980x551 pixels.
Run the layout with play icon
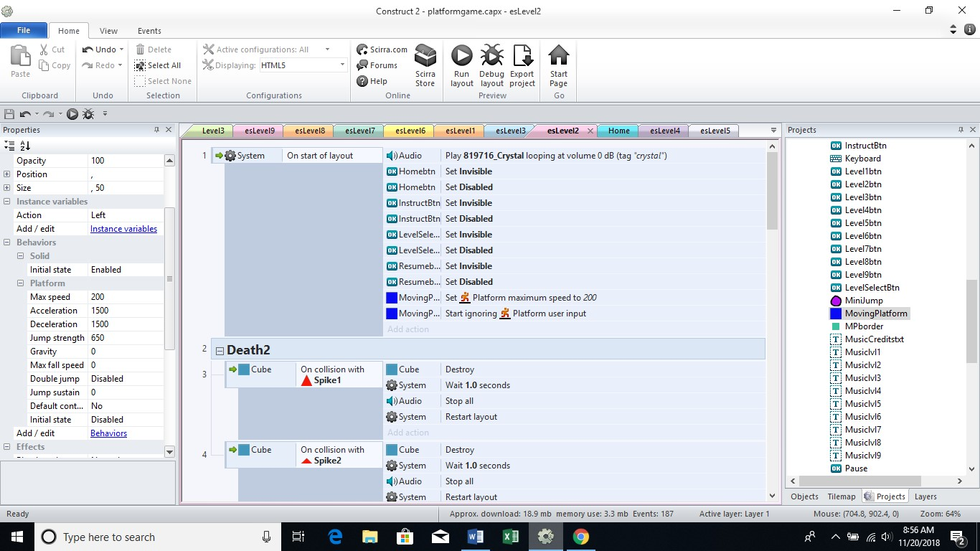[x=461, y=65]
